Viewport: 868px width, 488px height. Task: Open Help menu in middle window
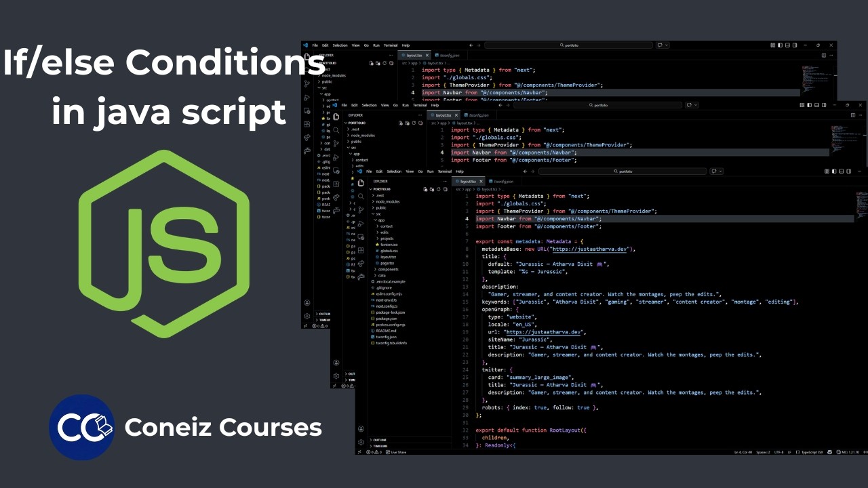click(x=435, y=105)
